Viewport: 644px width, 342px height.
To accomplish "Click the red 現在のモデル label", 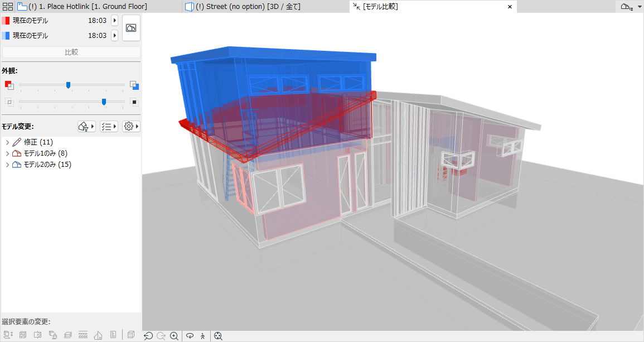I will coord(31,21).
